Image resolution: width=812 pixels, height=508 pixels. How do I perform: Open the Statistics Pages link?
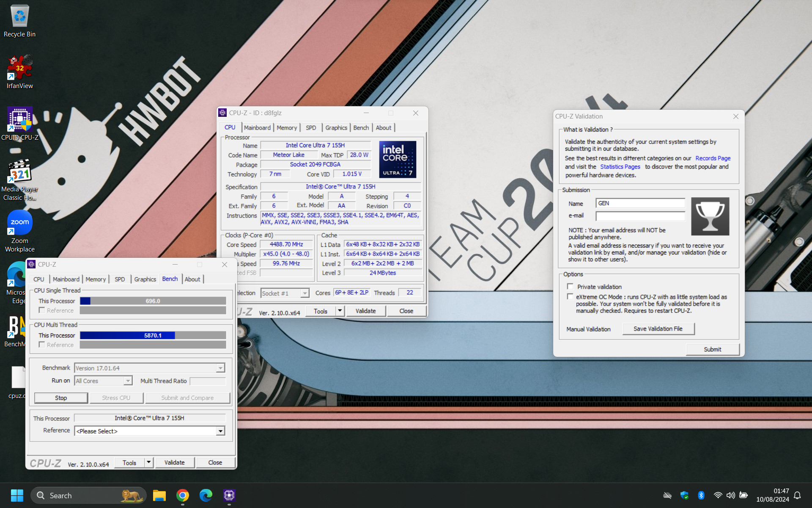[x=620, y=166]
